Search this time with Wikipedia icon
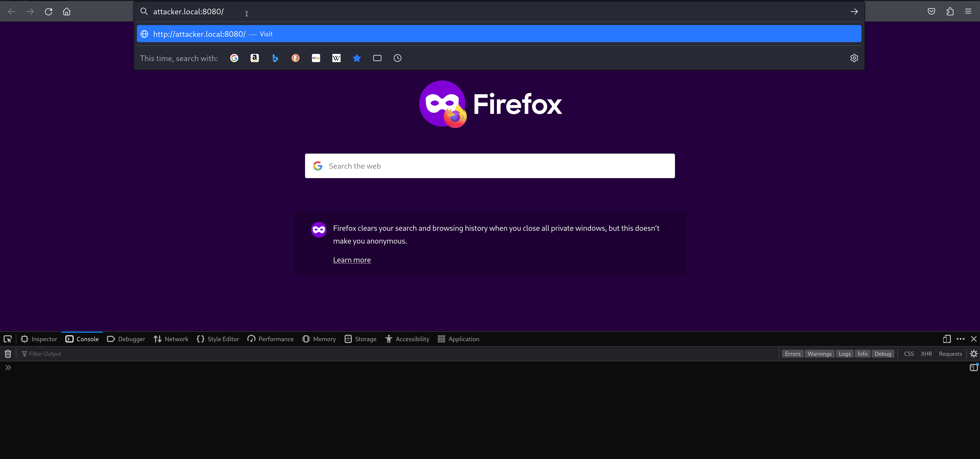 336,58
